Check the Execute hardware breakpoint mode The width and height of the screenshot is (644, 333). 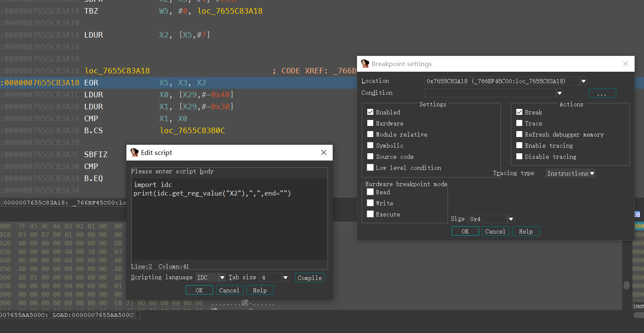pyautogui.click(x=370, y=214)
